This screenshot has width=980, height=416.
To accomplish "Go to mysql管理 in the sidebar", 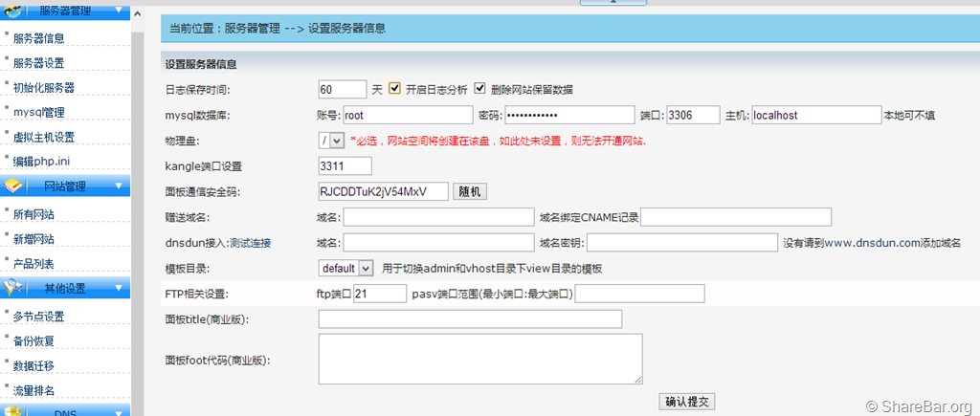I will [38, 112].
